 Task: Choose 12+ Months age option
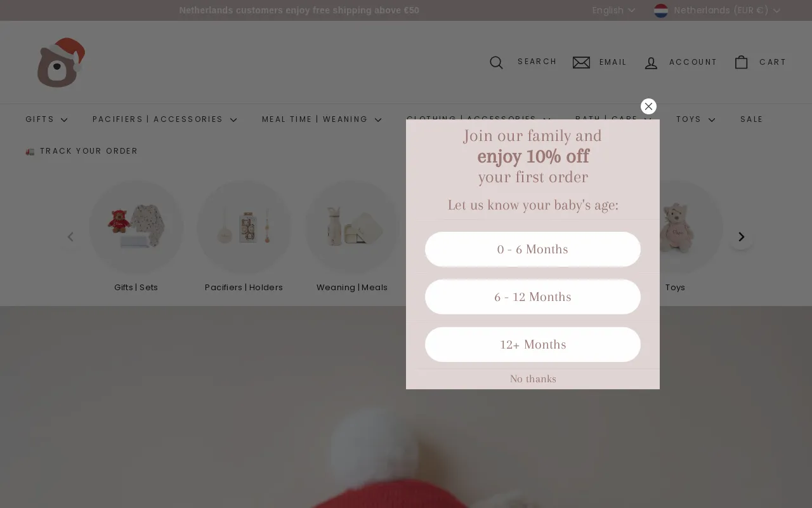click(x=533, y=344)
